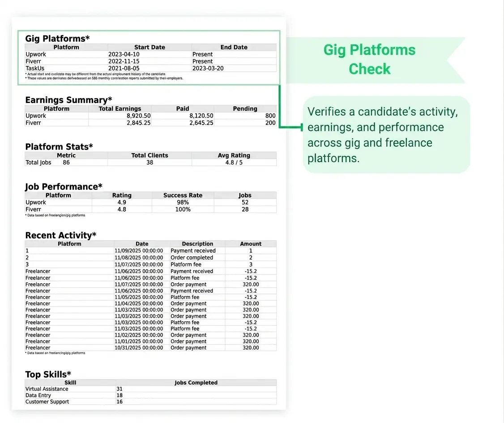Click the date 11/05/2025 00:00:00
Screen dimensions: 504x423
(x=139, y=297)
